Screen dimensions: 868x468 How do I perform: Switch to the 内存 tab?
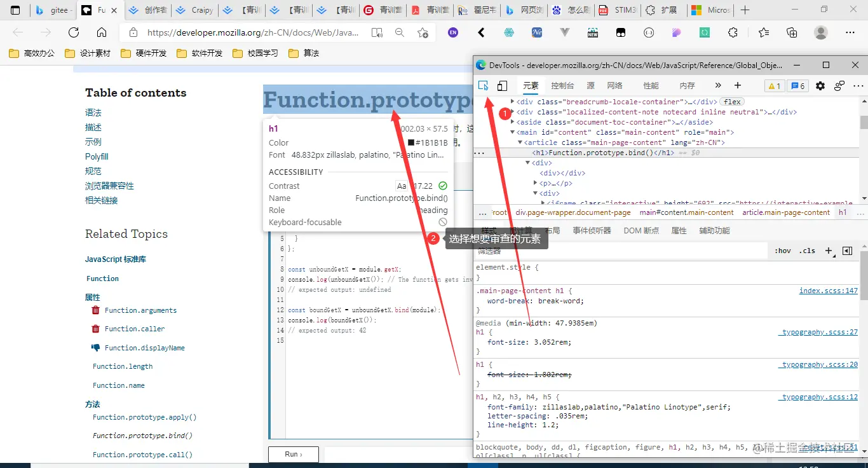(x=687, y=85)
